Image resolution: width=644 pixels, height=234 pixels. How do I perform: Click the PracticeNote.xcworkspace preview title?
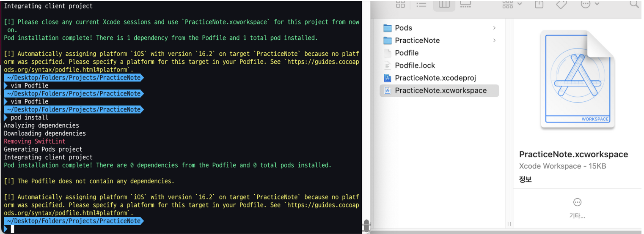[x=573, y=154]
